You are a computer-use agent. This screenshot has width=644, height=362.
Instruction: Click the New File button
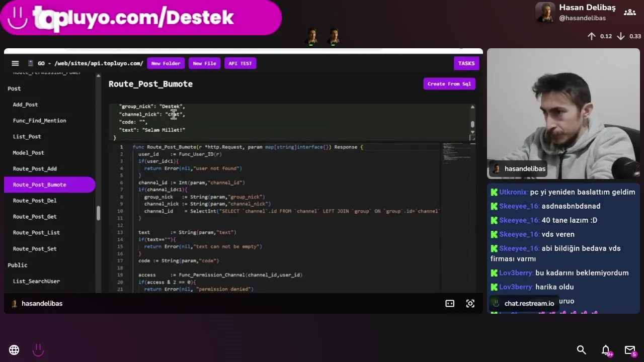[x=204, y=63]
